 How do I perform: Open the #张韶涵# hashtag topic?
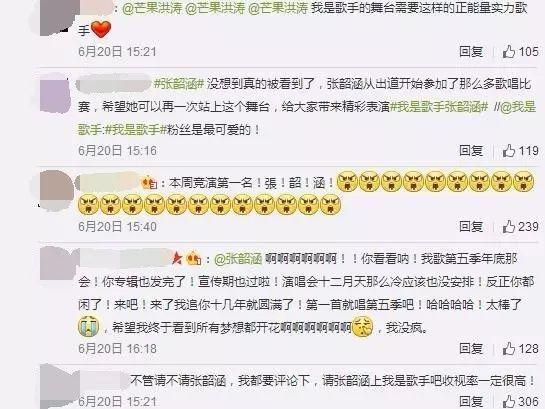[179, 84]
